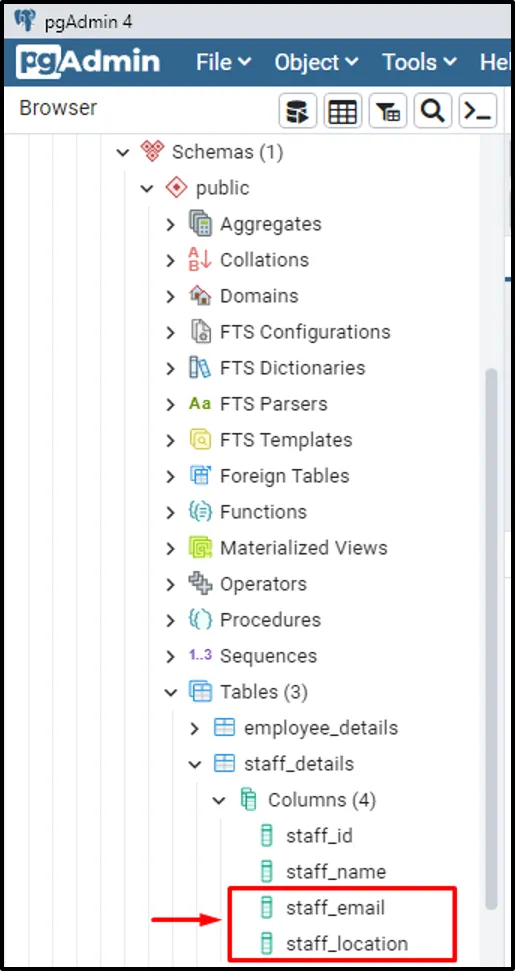The height and width of the screenshot is (972, 516).
Task: Expand the Functions tree node
Action: pos(171,512)
